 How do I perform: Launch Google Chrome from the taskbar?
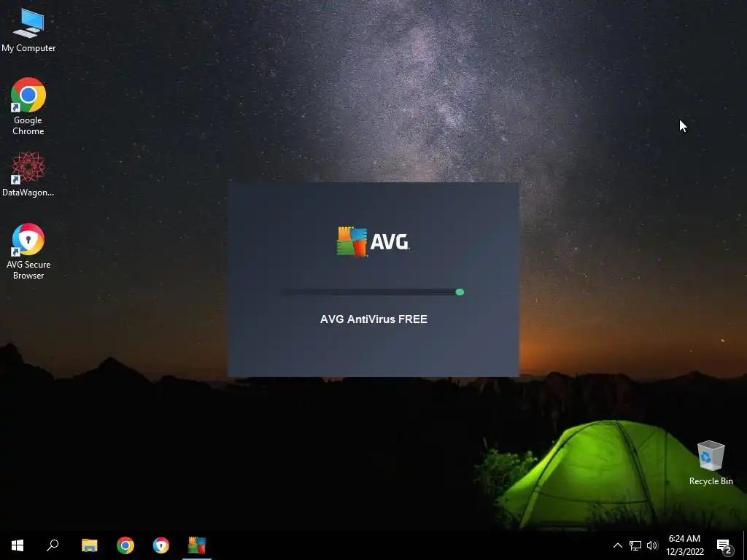coord(125,545)
